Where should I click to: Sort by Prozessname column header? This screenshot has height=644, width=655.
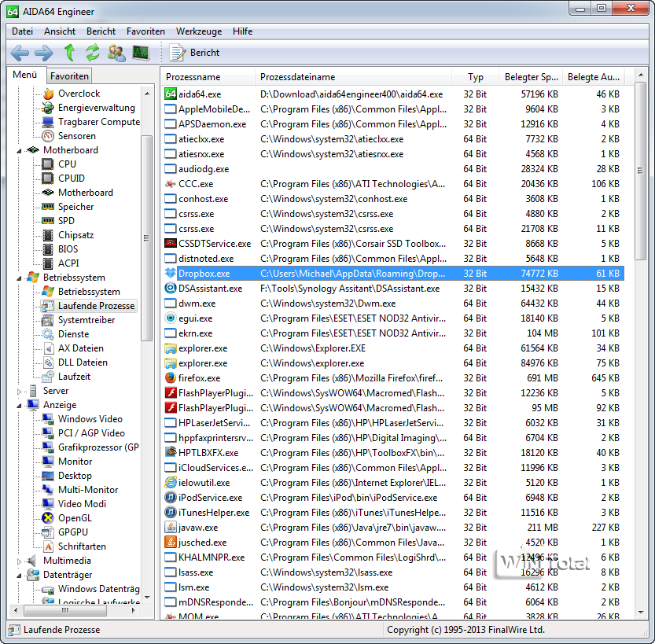point(208,77)
